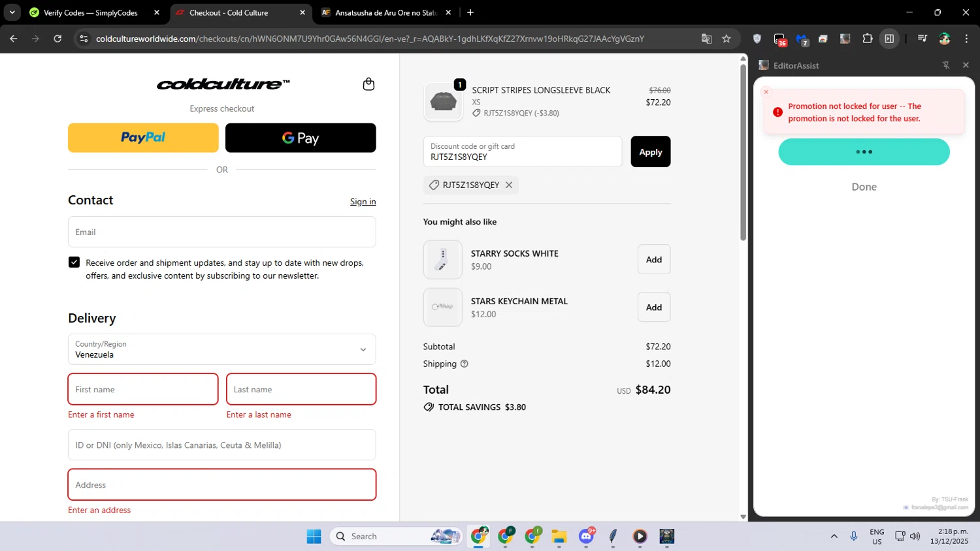
Task: Focus the ID or DNI field
Action: click(222, 445)
